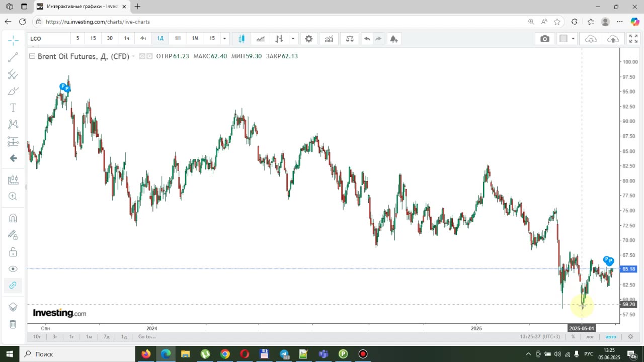Image resolution: width=644 pixels, height=362 pixels.
Task: Click the LCO symbol search field
Action: [x=49, y=39]
